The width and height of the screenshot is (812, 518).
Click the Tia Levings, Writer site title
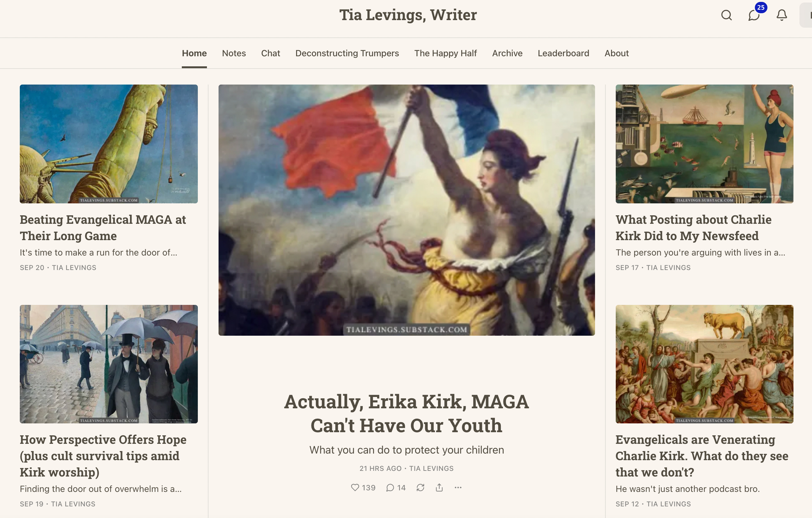point(408,15)
